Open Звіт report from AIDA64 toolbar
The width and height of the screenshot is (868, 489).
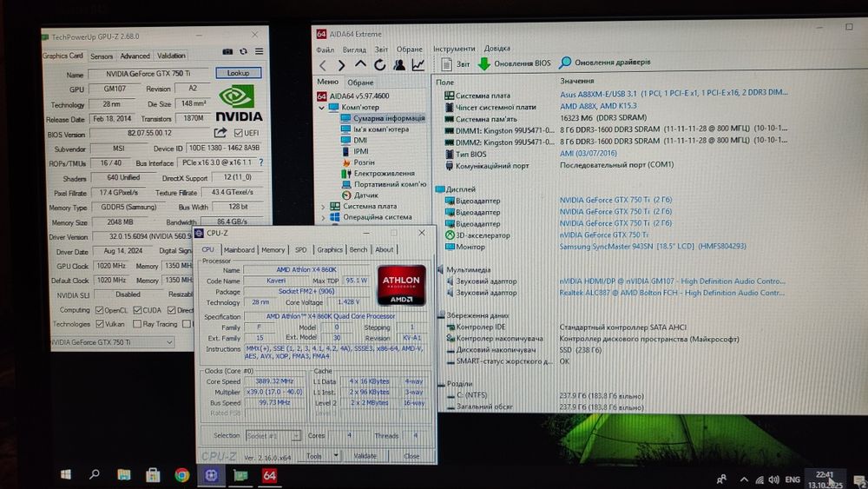[x=456, y=64]
